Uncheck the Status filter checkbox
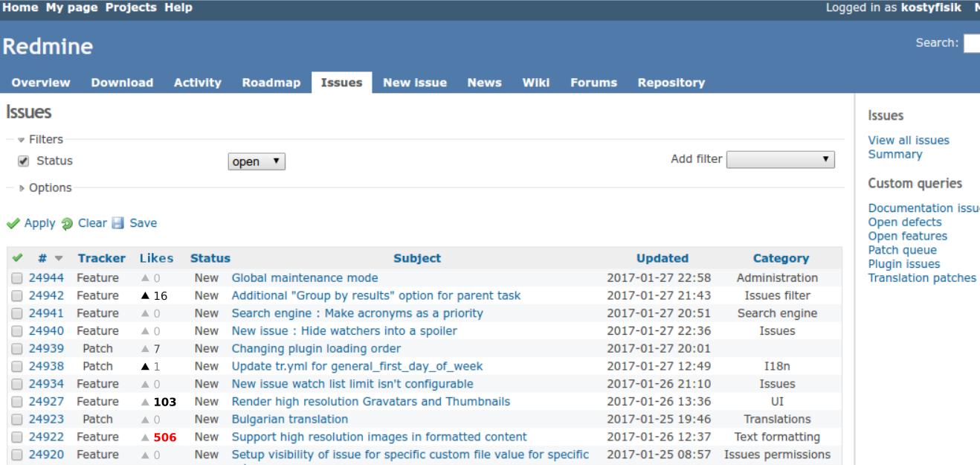This screenshot has width=980, height=465. click(x=23, y=161)
